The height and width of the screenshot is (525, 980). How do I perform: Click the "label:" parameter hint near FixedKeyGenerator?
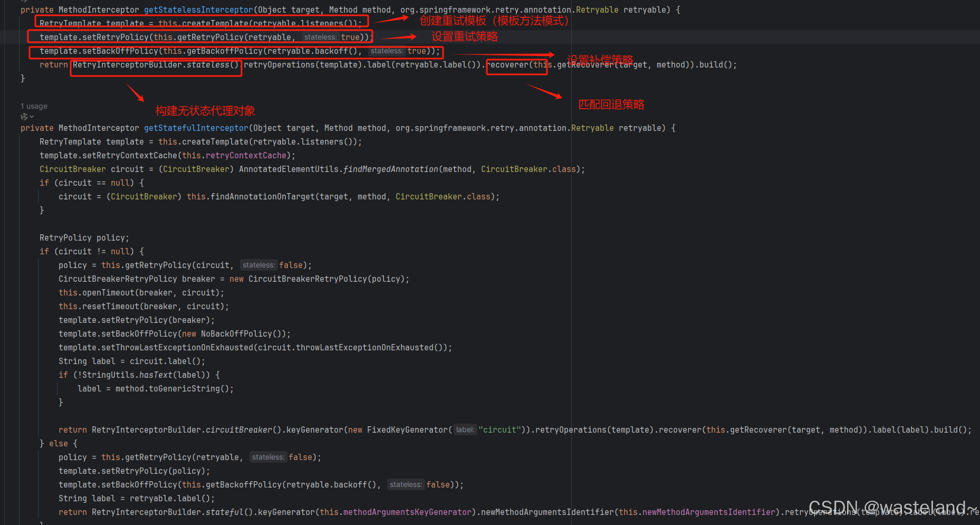click(x=465, y=429)
